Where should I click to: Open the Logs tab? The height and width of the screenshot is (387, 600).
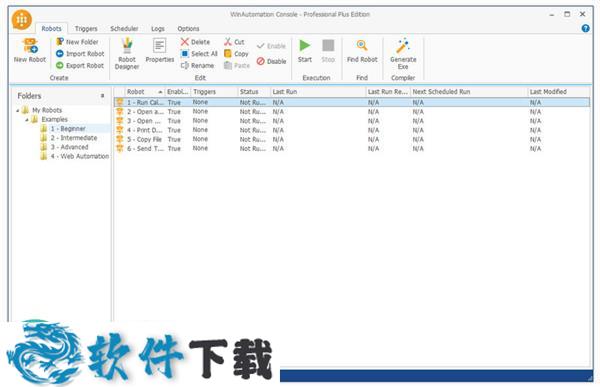[158, 29]
